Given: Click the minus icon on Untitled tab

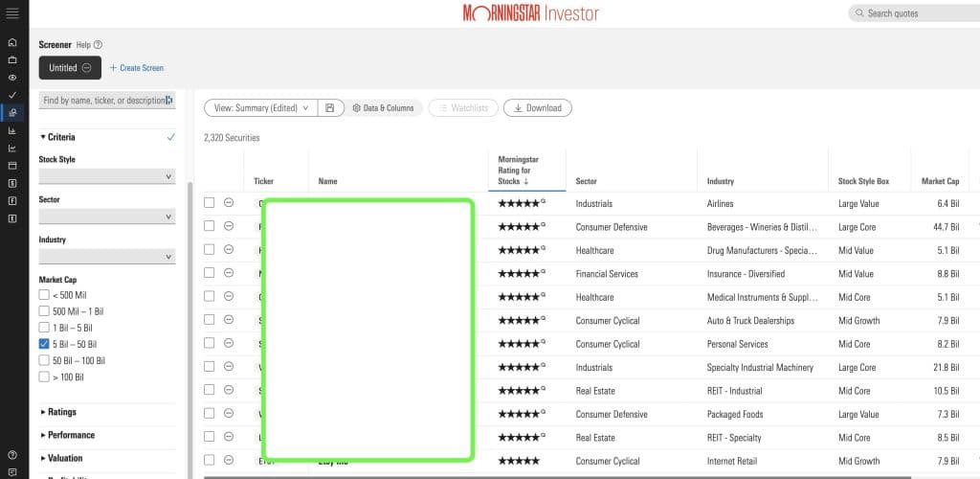Looking at the screenshot, I should click(87, 67).
